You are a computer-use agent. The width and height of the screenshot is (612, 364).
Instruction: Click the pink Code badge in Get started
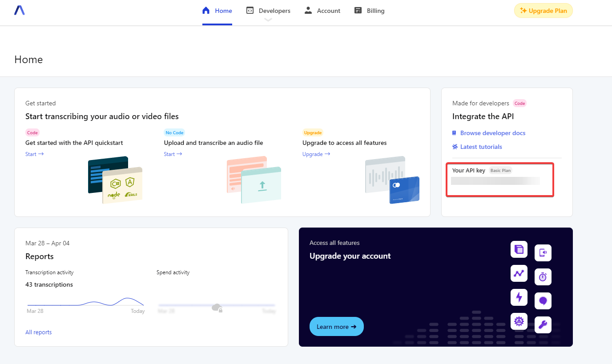32,132
